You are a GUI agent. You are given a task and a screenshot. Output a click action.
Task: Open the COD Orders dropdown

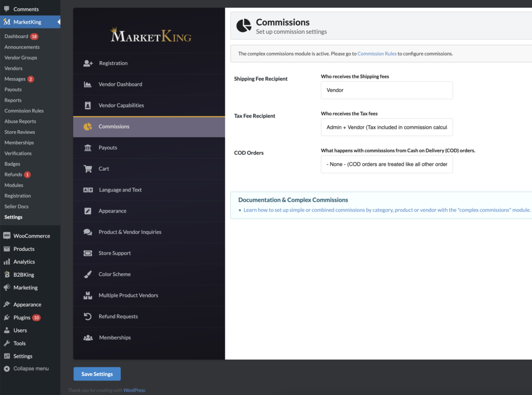click(387, 164)
